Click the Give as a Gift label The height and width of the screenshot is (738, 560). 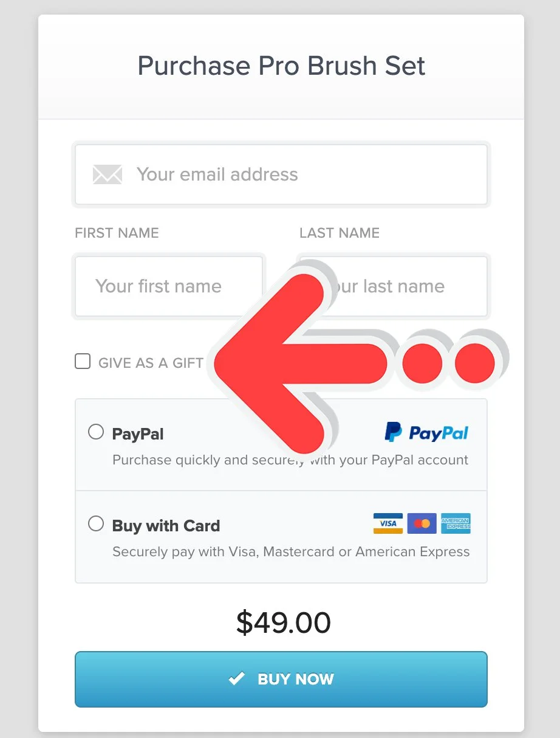pyautogui.click(x=151, y=363)
